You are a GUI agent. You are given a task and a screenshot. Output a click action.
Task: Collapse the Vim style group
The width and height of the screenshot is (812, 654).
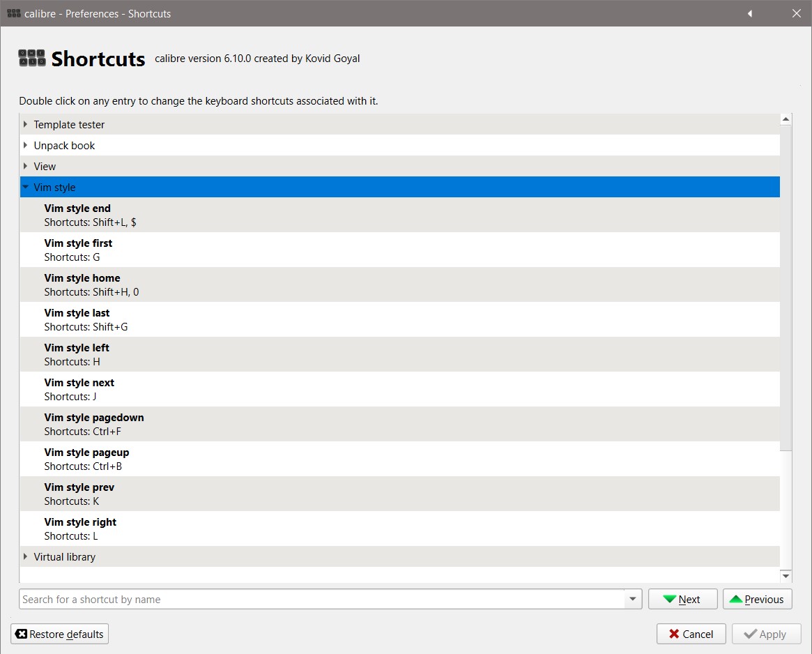[x=26, y=188]
